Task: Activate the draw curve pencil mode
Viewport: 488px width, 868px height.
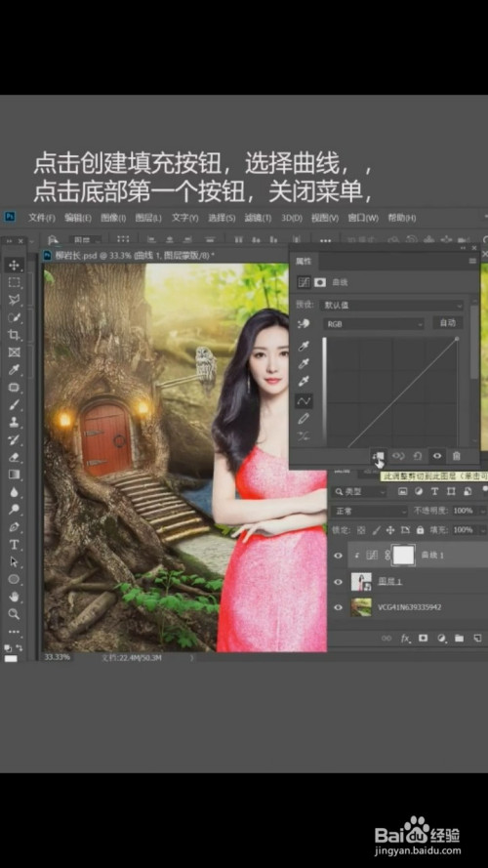Action: point(304,419)
